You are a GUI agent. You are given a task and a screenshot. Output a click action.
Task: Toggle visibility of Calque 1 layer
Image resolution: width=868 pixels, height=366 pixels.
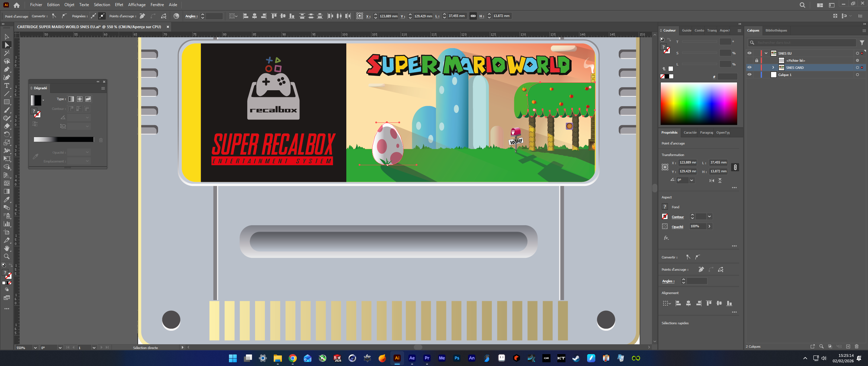[749, 75]
